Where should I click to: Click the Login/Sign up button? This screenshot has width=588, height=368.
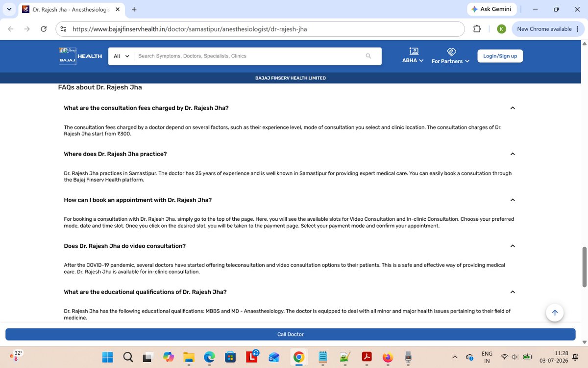[x=500, y=56]
